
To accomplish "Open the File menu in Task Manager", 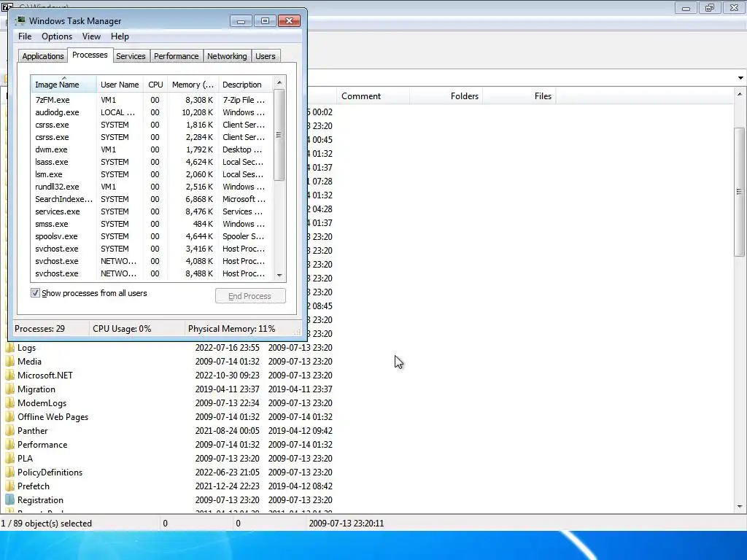I will 25,36.
